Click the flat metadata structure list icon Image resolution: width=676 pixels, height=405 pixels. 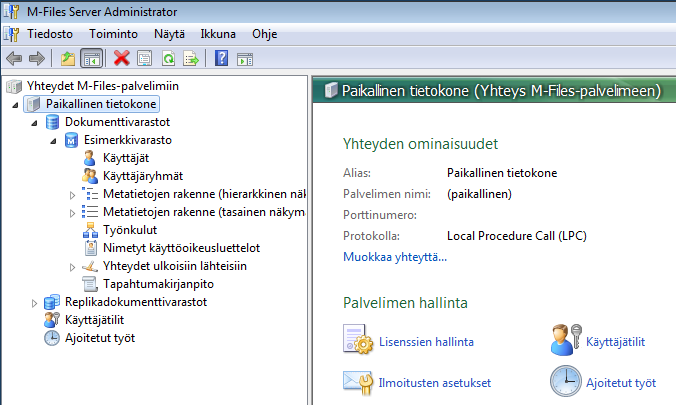[90, 212]
